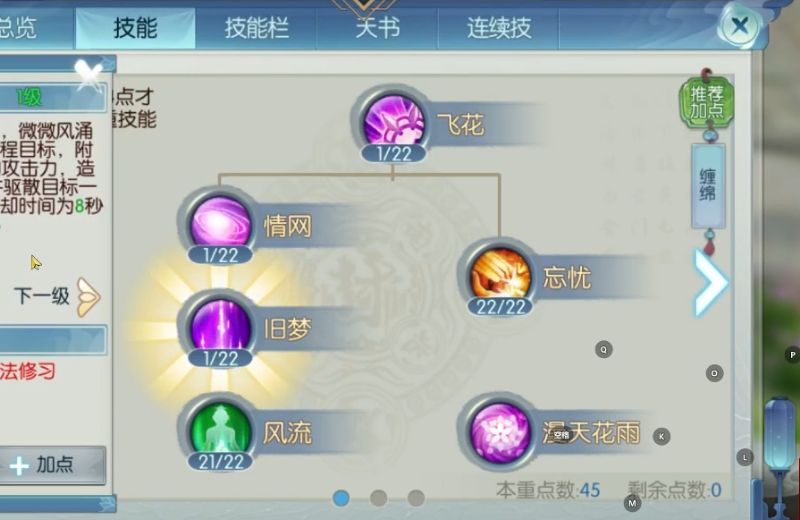Click the 漫天花雨 flower skill icon
The image size is (800, 520).
coord(500,432)
